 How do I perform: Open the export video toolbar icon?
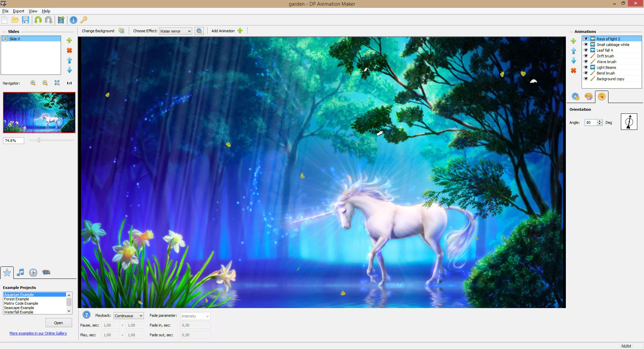point(61,20)
